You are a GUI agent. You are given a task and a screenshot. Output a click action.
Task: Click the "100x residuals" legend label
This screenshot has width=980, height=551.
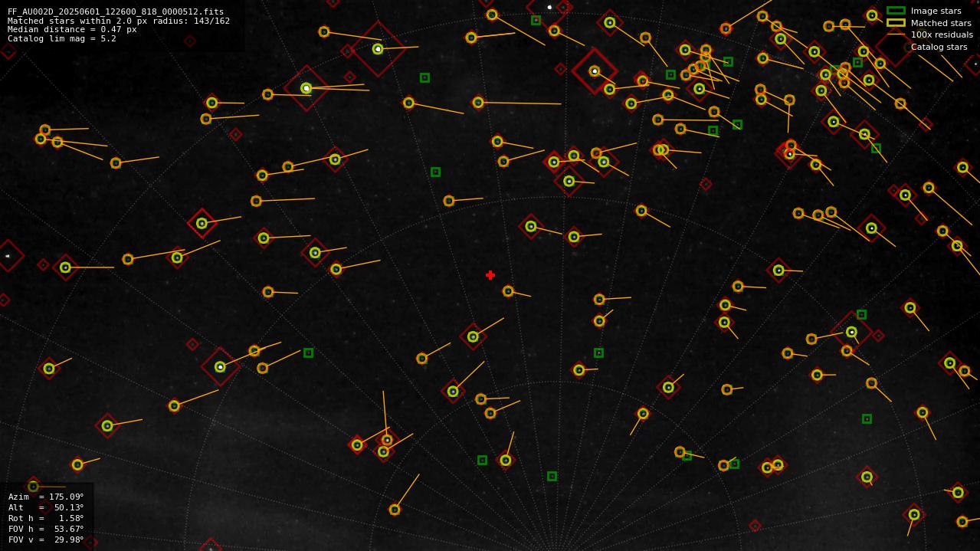tap(942, 34)
